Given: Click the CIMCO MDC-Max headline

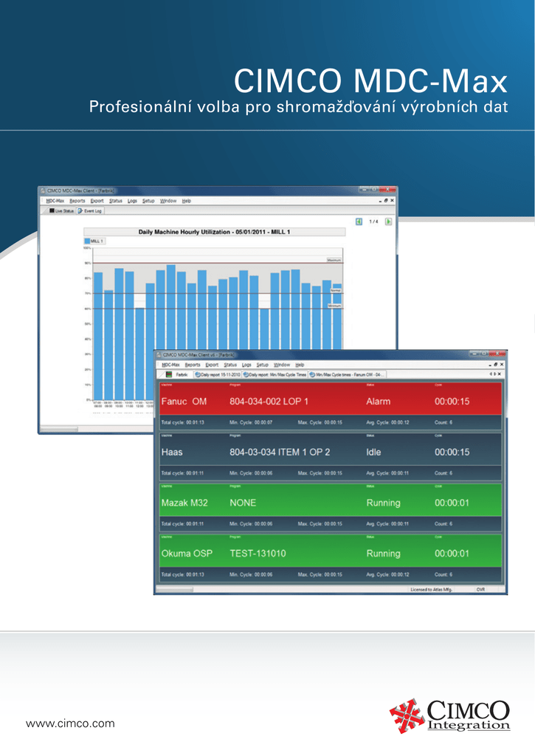Looking at the screenshot, I should coord(370,80).
